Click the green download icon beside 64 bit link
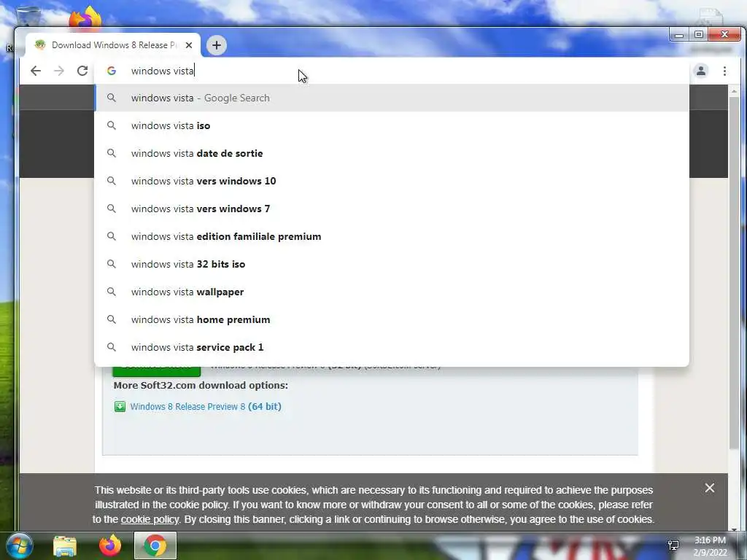The image size is (747, 560). coord(120,407)
